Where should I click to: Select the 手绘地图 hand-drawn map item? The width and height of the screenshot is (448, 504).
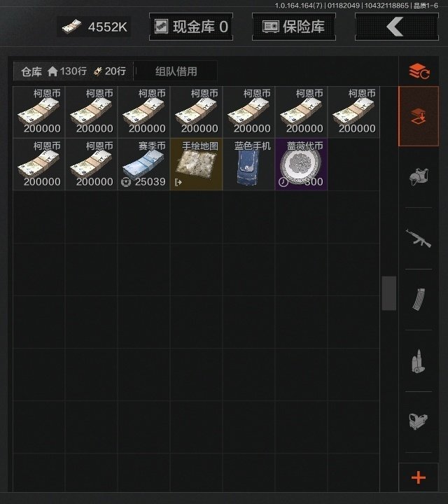tap(197, 164)
